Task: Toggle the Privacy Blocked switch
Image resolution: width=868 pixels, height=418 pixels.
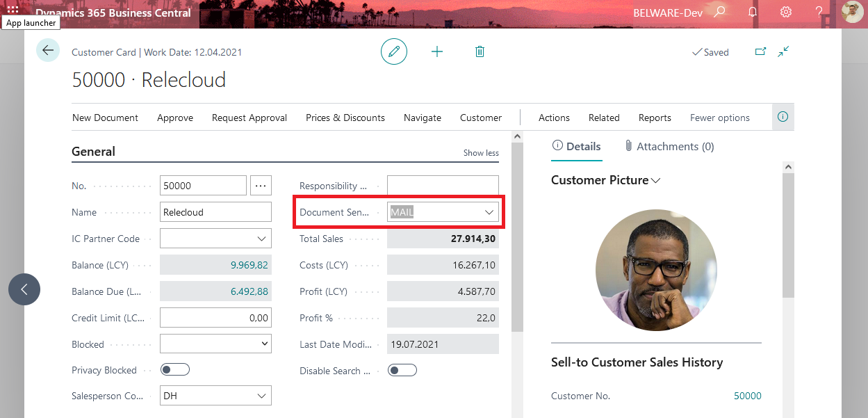Action: (175, 370)
